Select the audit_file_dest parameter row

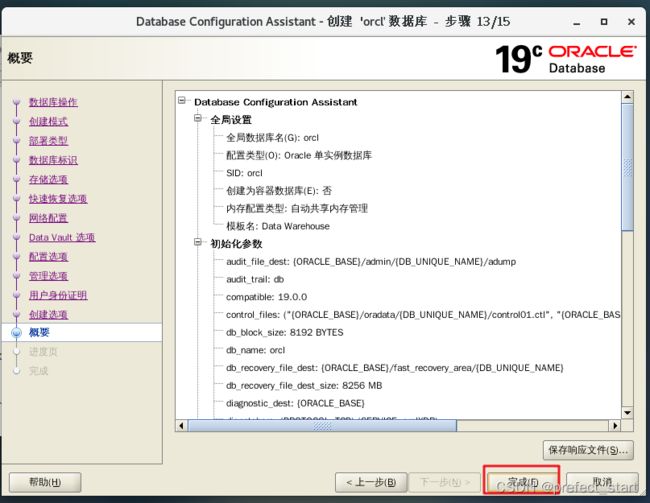tap(371, 262)
